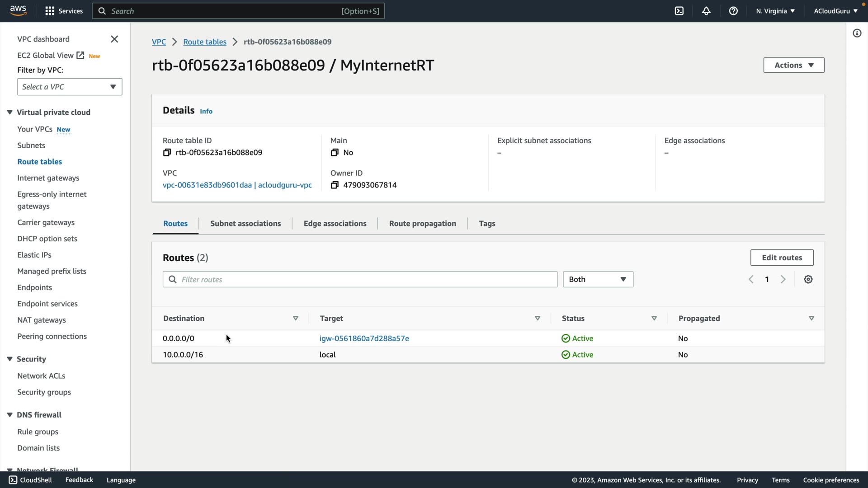Open the Select a VPC dropdown
Screen dimensions: 868x488
coord(70,87)
